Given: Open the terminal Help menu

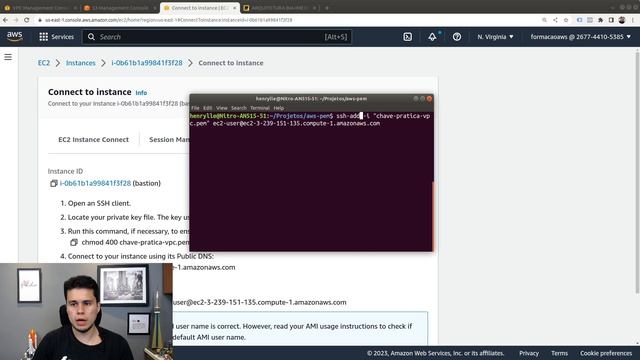Looking at the screenshot, I should [x=278, y=108].
